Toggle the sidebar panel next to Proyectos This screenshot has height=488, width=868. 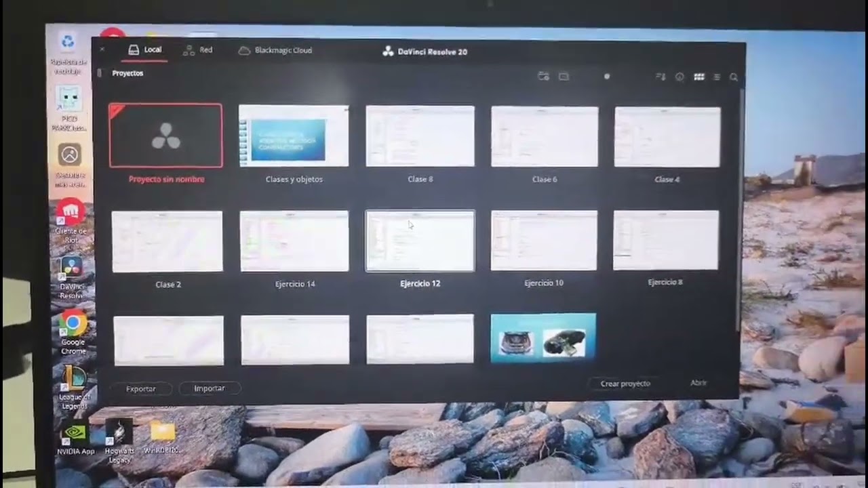(x=100, y=73)
